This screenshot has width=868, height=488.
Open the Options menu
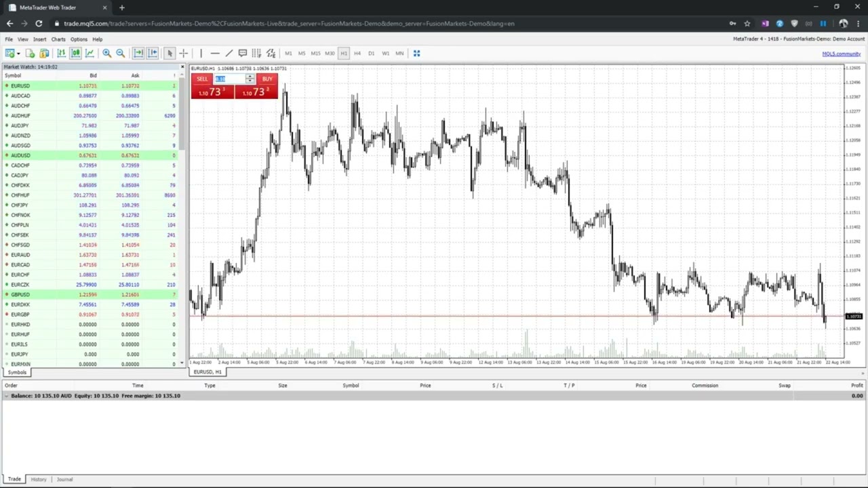pos(79,39)
